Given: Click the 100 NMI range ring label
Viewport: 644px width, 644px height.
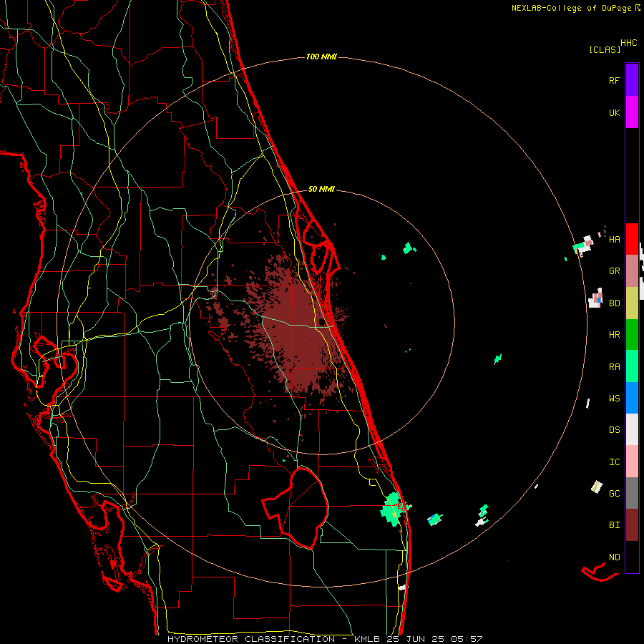Looking at the screenshot, I should 321,57.
